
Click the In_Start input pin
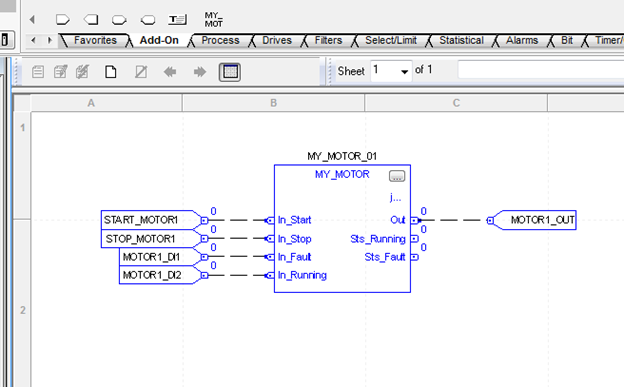coord(270,220)
